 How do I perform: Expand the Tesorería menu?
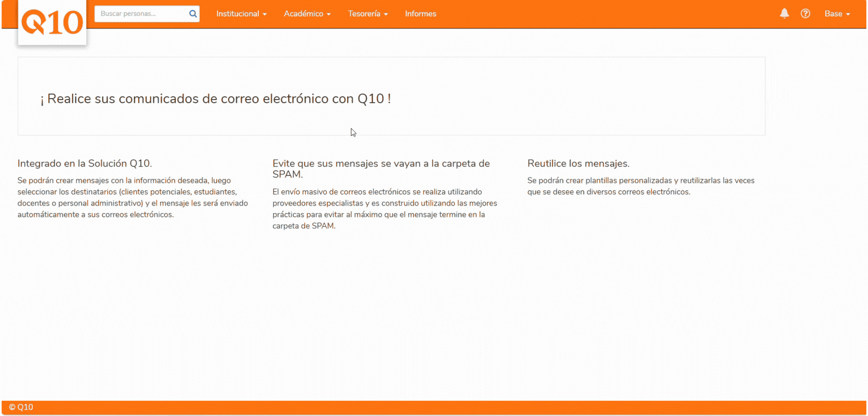tap(368, 14)
